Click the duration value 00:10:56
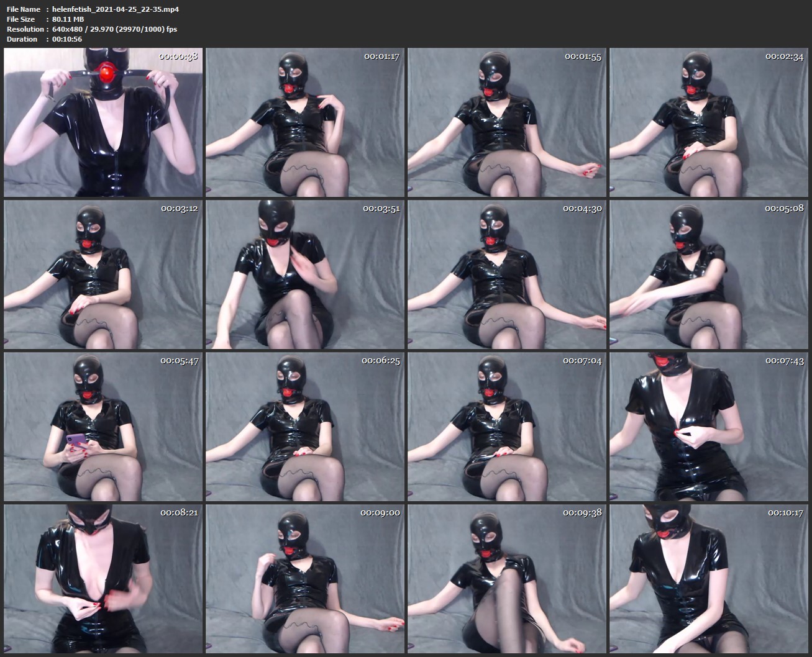 pos(67,39)
